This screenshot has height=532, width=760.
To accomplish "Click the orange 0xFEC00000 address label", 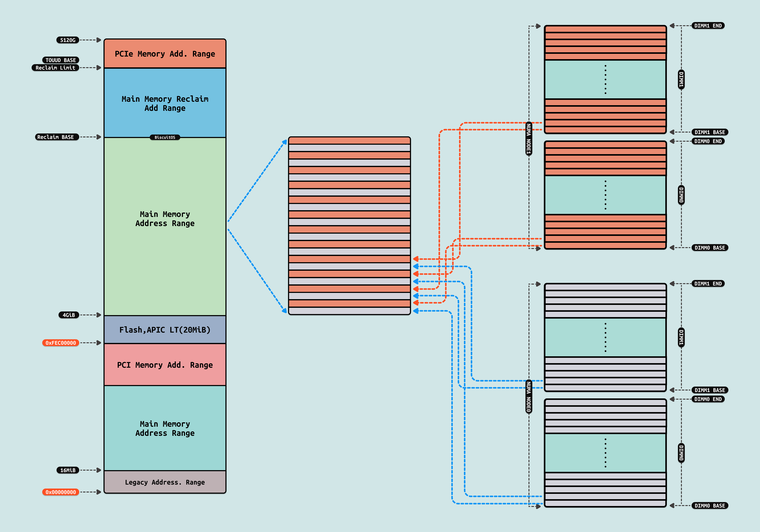I will click(61, 343).
